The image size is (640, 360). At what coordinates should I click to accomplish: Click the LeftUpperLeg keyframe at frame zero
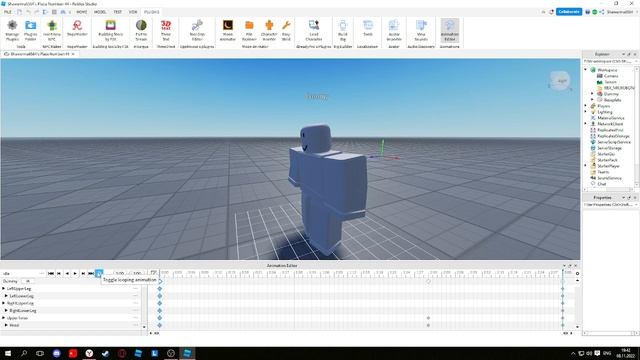pos(160,289)
